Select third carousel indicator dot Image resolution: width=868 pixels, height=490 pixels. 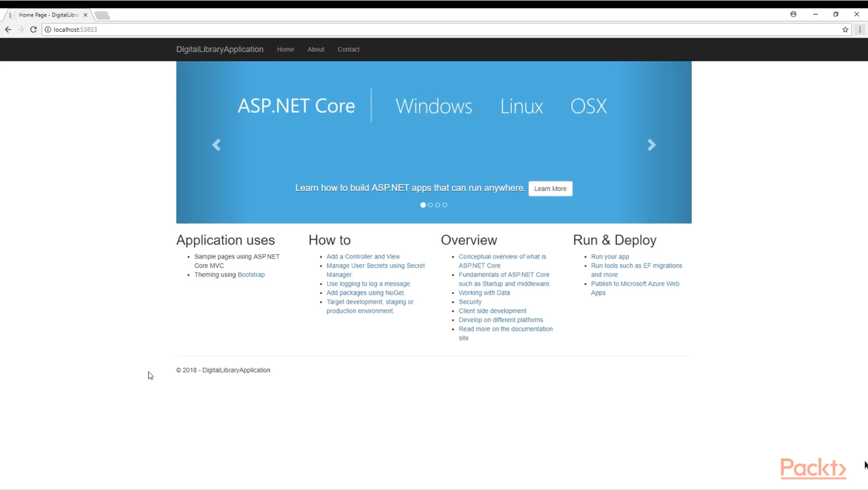(x=438, y=205)
